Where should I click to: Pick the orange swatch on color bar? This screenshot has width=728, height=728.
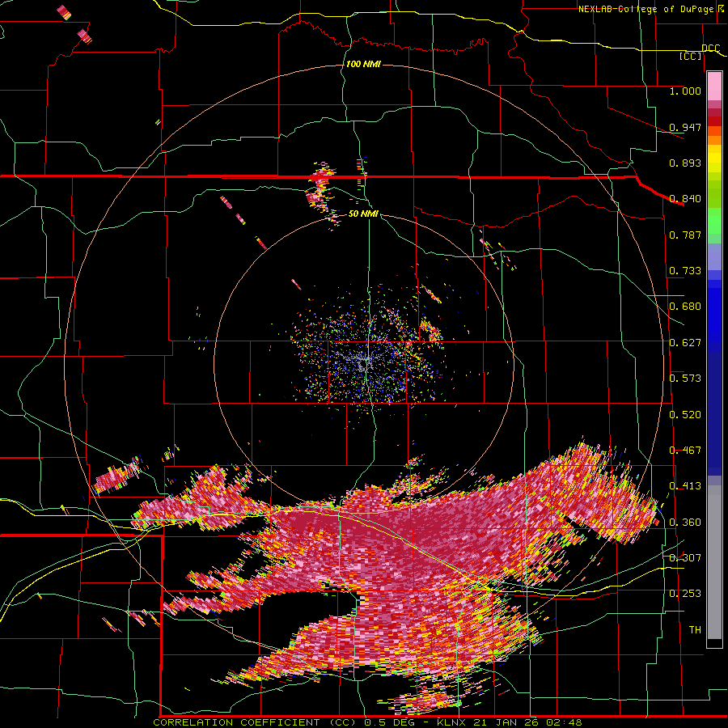coord(714,140)
